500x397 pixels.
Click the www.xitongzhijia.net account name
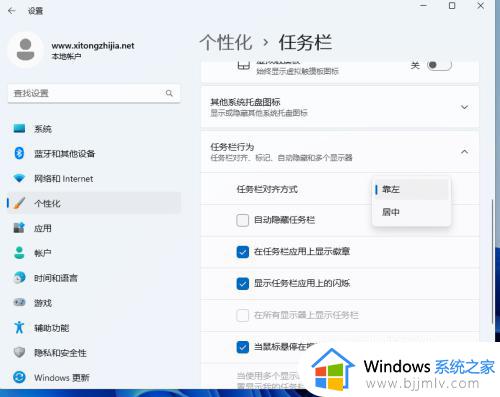pyautogui.click(x=93, y=45)
